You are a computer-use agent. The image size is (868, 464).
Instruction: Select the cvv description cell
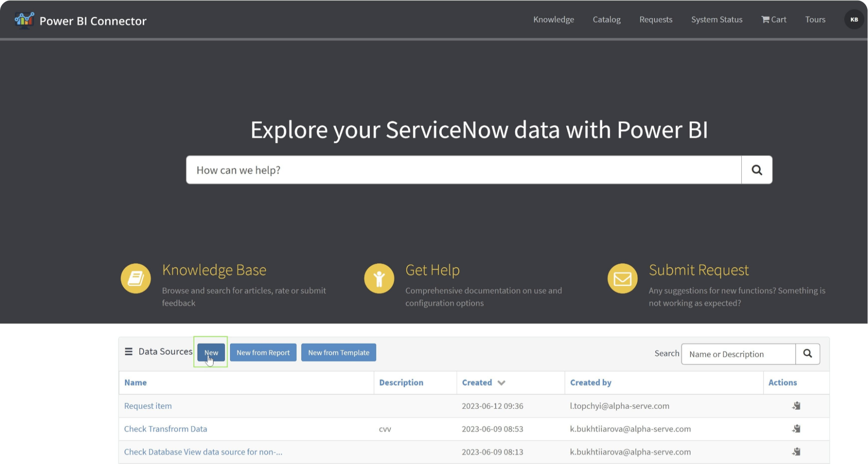385,429
